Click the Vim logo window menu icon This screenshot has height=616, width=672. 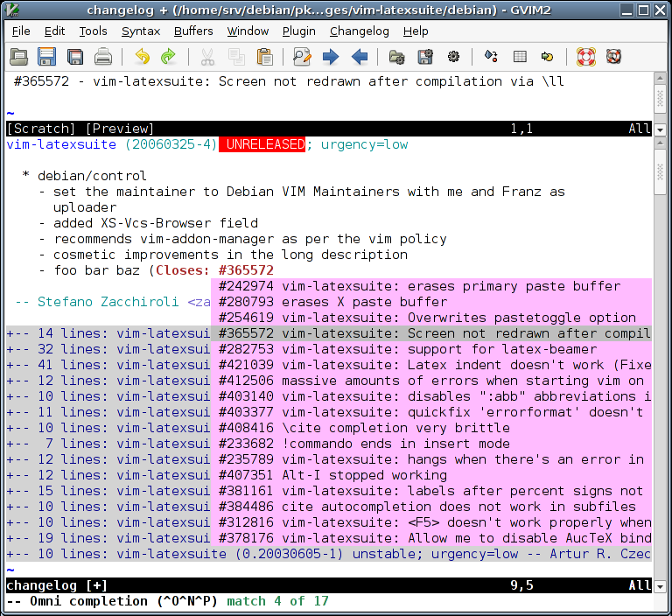pyautogui.click(x=12, y=10)
